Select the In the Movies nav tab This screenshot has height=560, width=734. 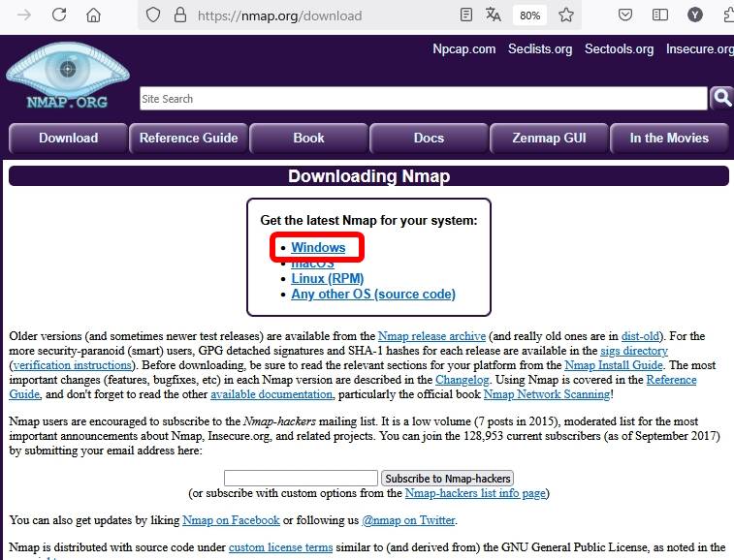click(669, 138)
